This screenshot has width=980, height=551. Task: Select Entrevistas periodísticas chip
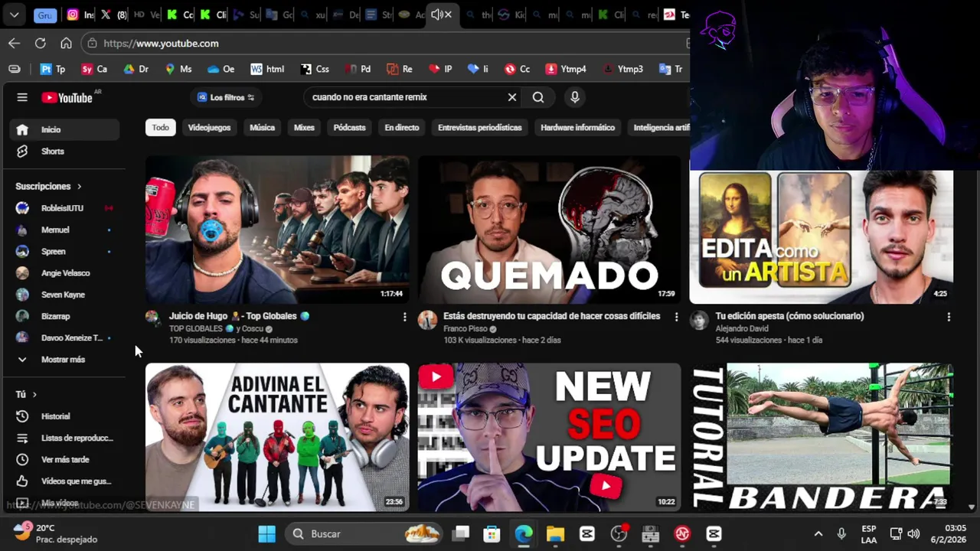[480, 128]
